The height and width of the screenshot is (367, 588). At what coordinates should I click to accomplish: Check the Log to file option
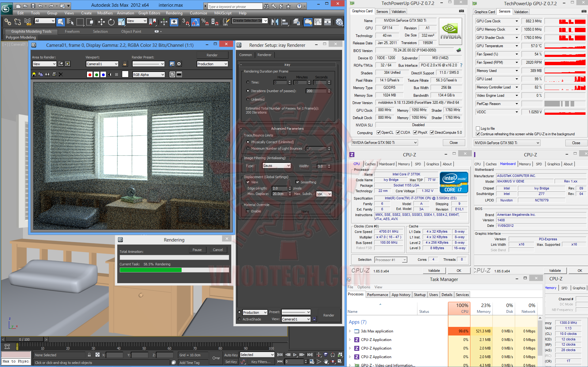coord(478,129)
